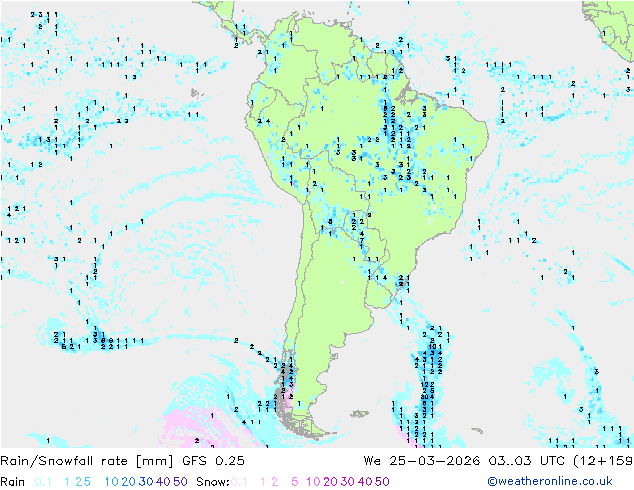
Task: Click the 'Snow:' legend label
Action: 213,482
